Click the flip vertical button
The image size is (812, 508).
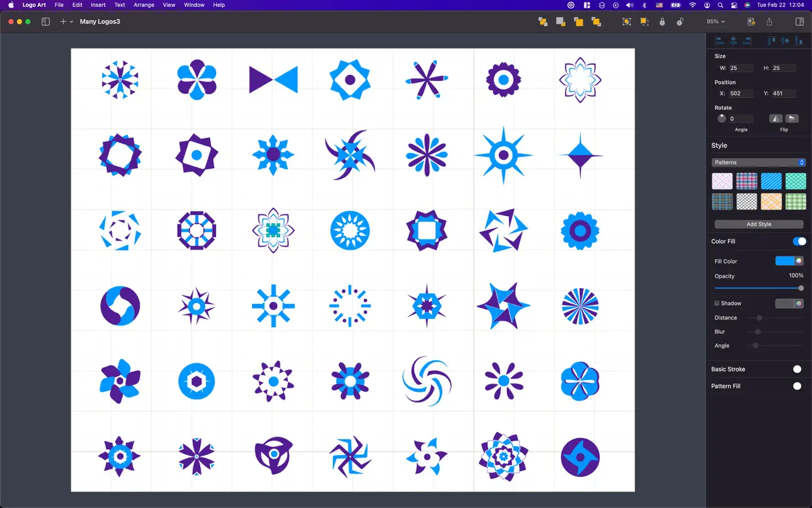pos(792,119)
